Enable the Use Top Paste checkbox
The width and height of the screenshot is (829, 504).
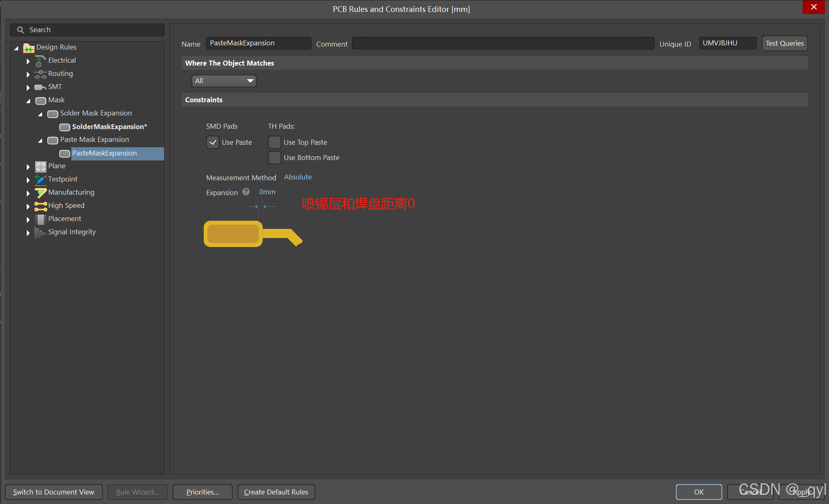[x=275, y=142]
